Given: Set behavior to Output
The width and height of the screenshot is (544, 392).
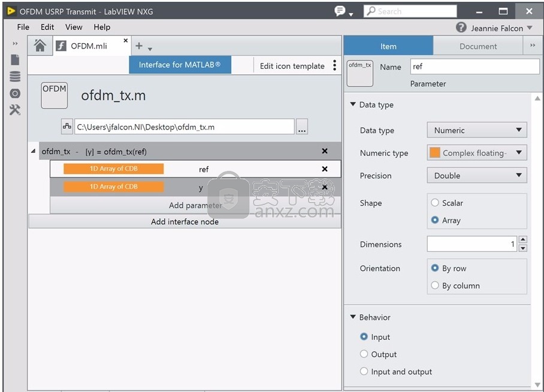Looking at the screenshot, I should coord(364,354).
